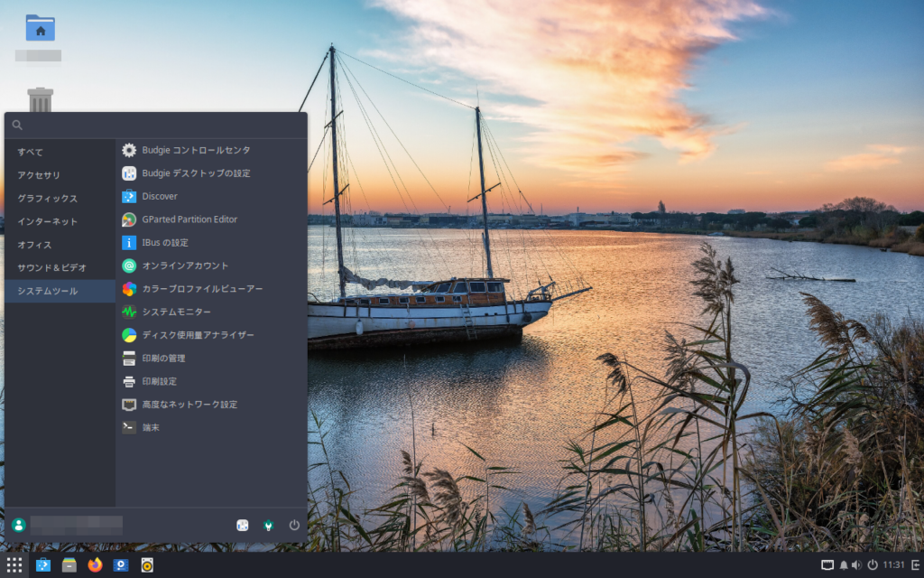Open power menu in the app menu footer
The image size is (924, 578).
click(294, 525)
